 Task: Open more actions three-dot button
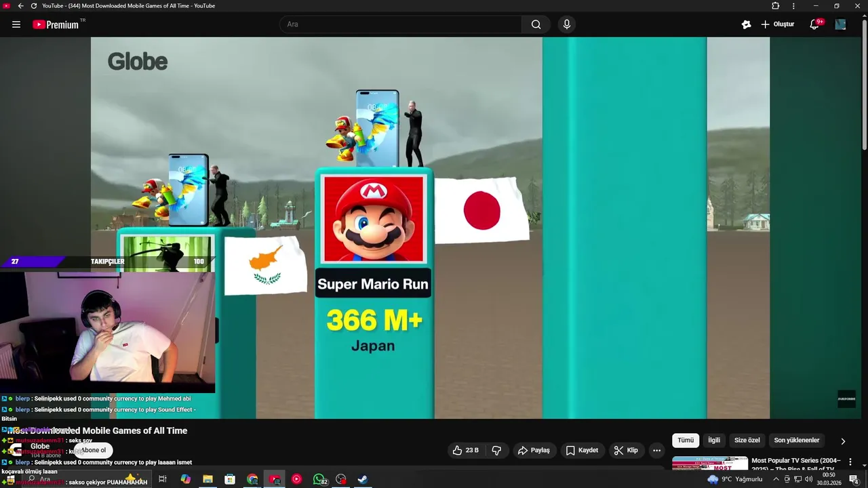coord(656,450)
